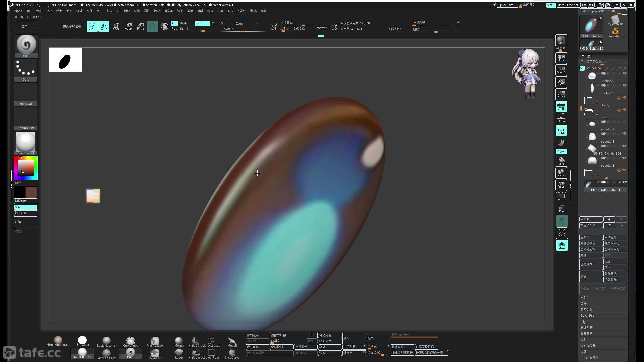Open leg folder gear settings
The height and width of the screenshot is (362, 644).
click(x=619, y=170)
